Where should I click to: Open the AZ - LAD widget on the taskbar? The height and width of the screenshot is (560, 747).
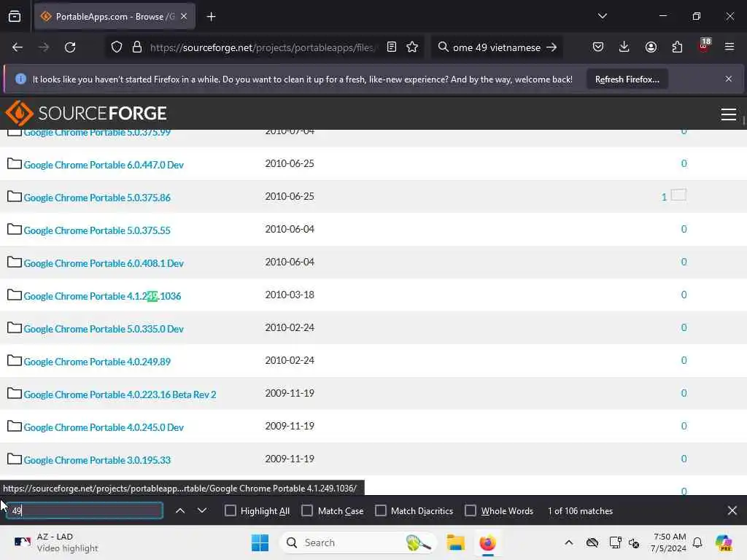(56, 542)
